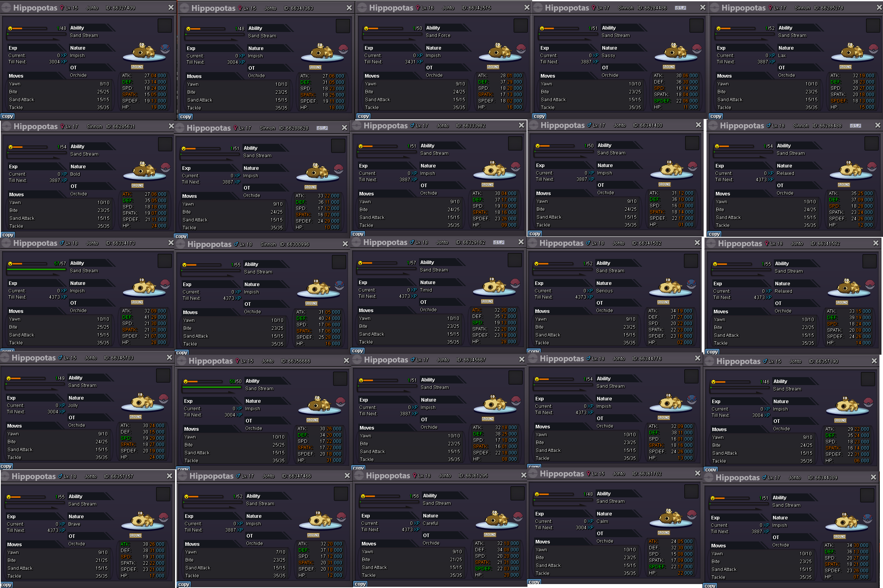Click SLP status badge beside ID 66284486
Screen dimensions: 883x588
coord(680,8)
